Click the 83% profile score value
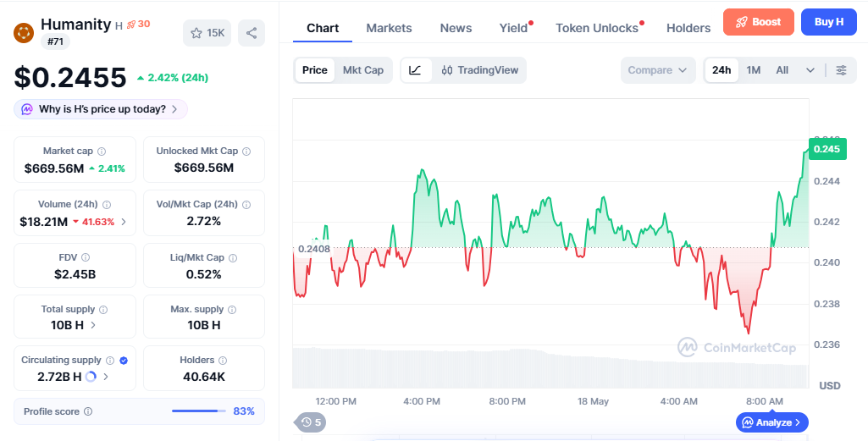Image resolution: width=868 pixels, height=441 pixels. point(244,411)
